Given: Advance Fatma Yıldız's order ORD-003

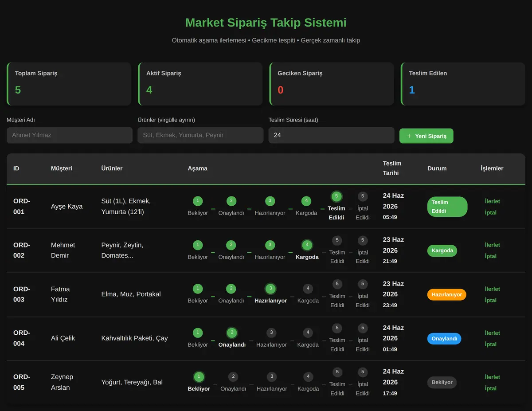Looking at the screenshot, I should (x=492, y=289).
